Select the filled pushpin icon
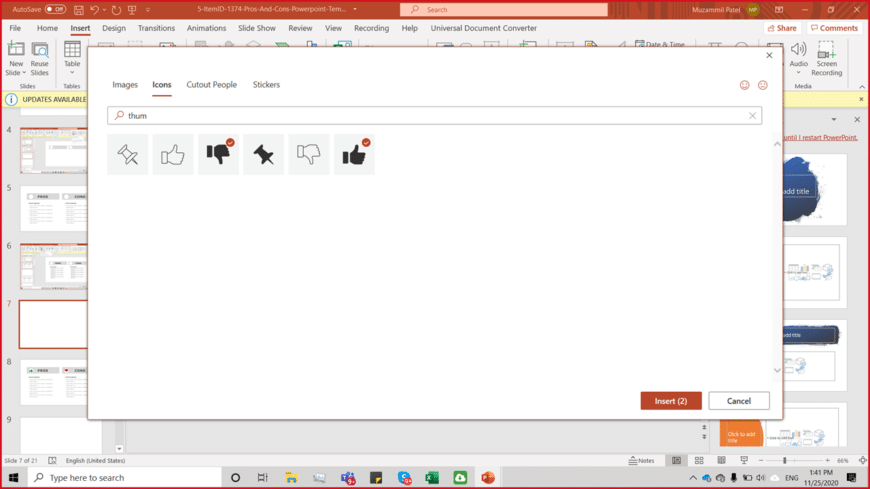 coord(264,154)
